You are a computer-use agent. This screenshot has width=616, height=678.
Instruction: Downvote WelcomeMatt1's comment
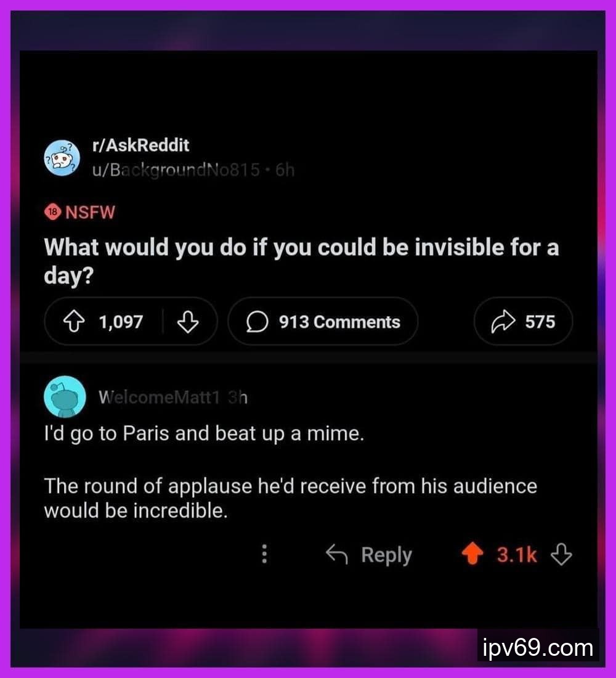(561, 555)
